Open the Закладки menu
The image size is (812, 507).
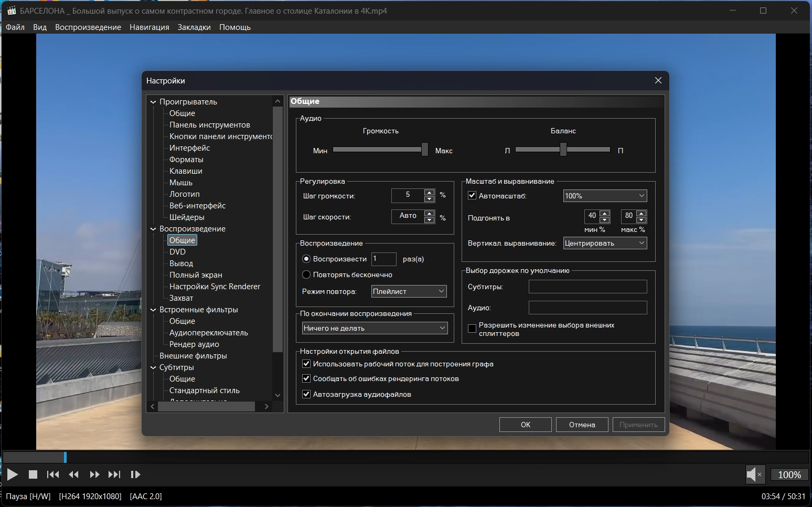coord(194,27)
